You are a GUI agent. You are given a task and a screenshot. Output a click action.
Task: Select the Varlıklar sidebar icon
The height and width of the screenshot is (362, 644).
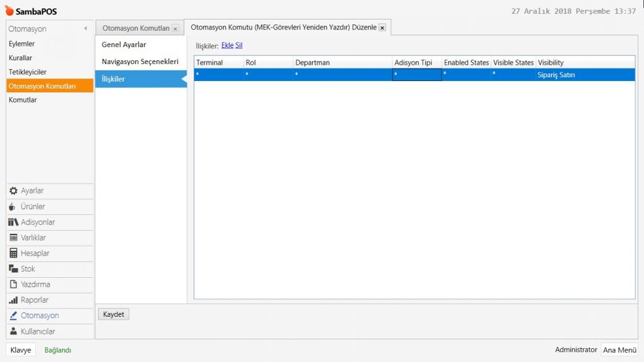pyautogui.click(x=14, y=238)
